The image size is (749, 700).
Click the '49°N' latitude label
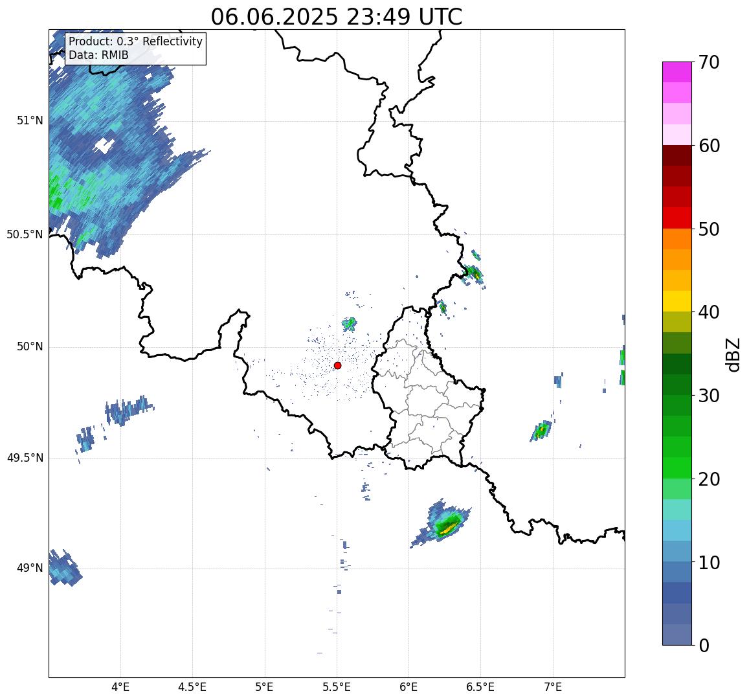click(30, 568)
